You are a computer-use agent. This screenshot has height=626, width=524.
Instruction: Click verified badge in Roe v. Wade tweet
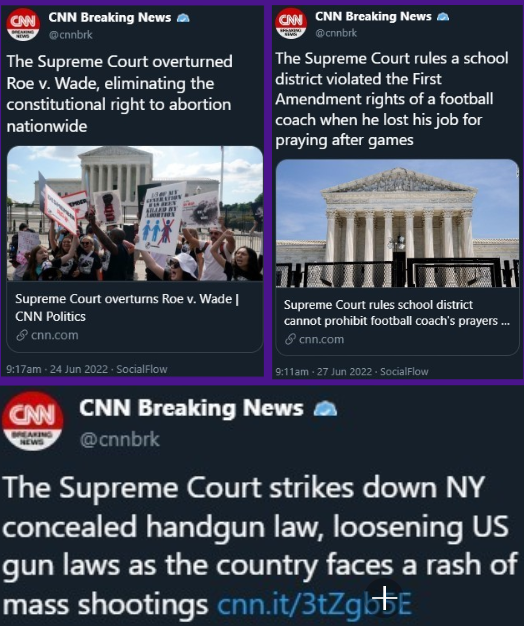[x=183, y=18]
